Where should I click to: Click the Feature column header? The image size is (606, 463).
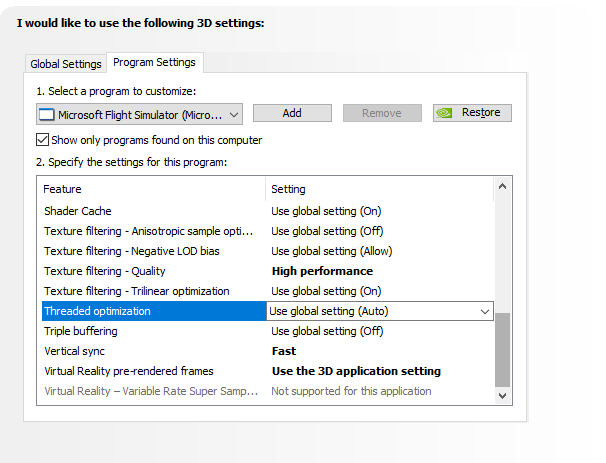(151, 189)
